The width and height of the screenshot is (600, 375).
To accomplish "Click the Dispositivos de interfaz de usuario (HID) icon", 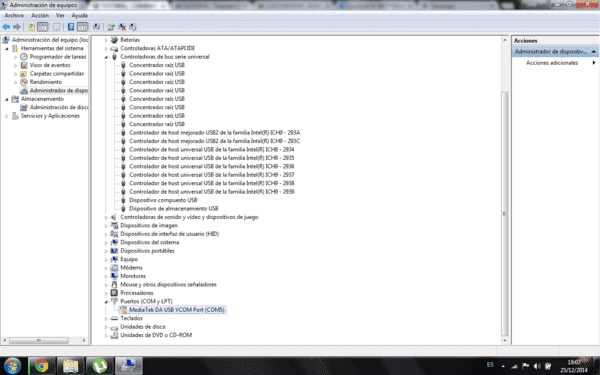I will 114,234.
